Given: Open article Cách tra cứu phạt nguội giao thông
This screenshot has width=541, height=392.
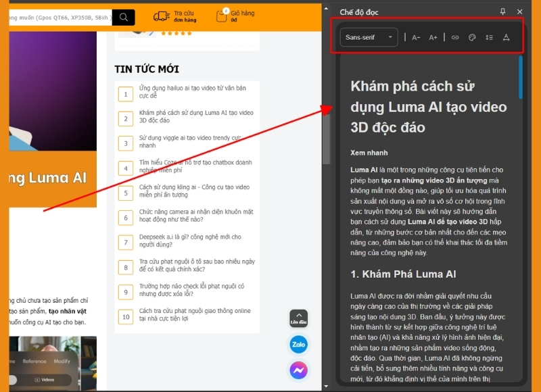Looking at the screenshot, I should [195, 314].
